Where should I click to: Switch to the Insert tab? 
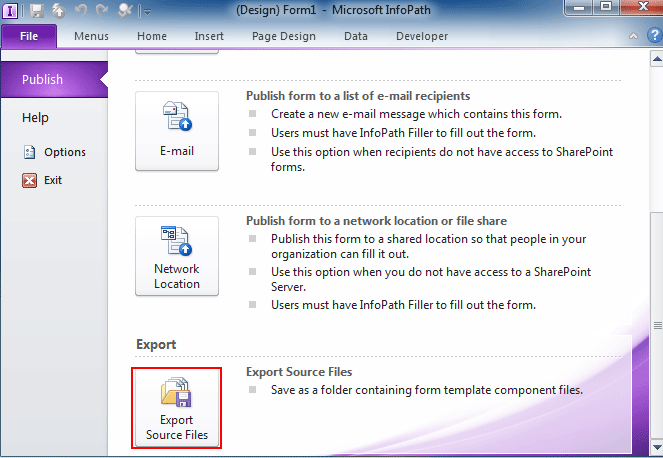coord(209,36)
